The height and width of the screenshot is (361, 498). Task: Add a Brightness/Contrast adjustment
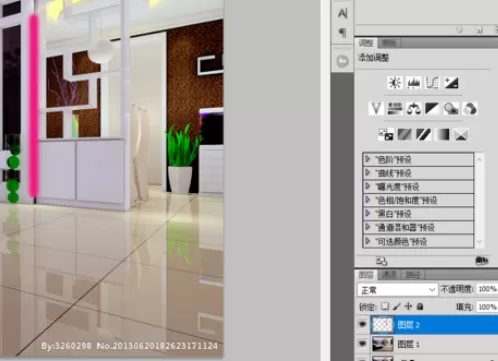coord(395,83)
